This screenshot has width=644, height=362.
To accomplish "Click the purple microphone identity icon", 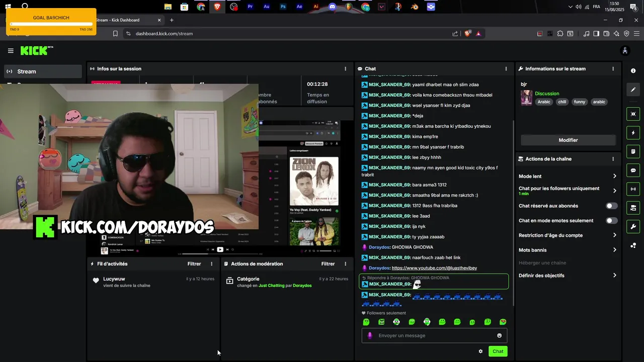I will (x=370, y=335).
